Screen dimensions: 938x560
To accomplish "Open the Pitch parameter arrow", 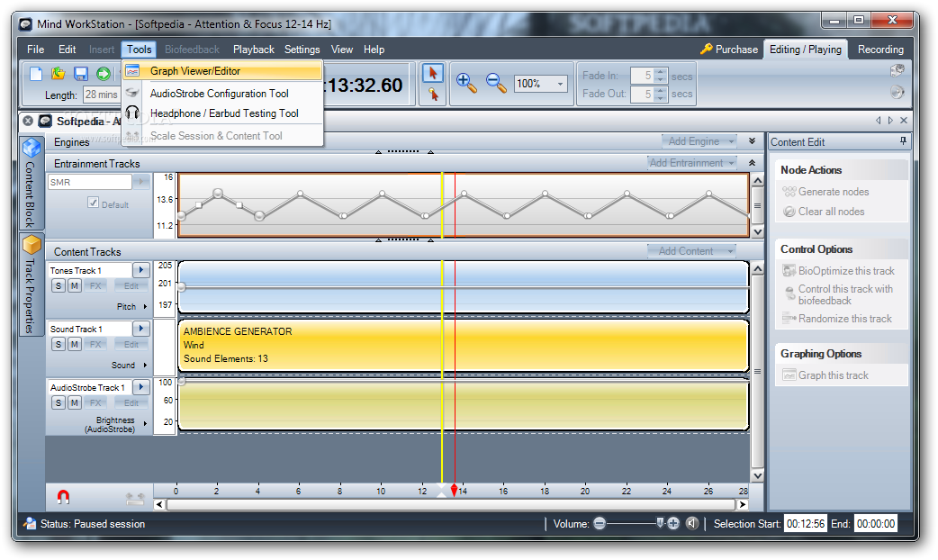I will [145, 307].
